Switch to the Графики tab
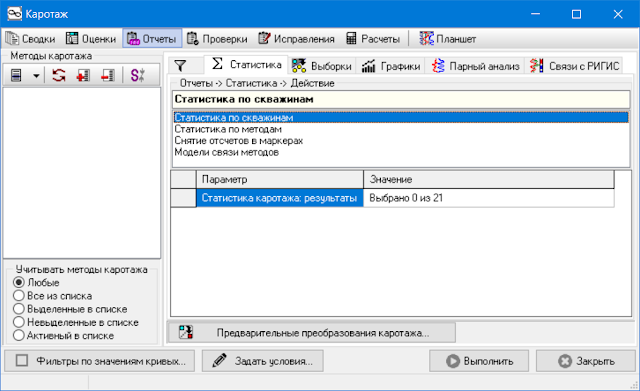 [391, 66]
